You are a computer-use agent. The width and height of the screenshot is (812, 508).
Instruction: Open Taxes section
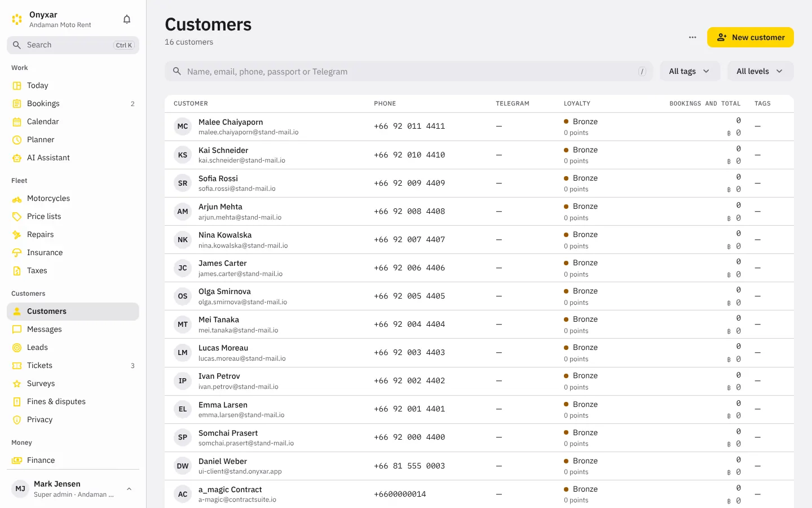click(73, 270)
